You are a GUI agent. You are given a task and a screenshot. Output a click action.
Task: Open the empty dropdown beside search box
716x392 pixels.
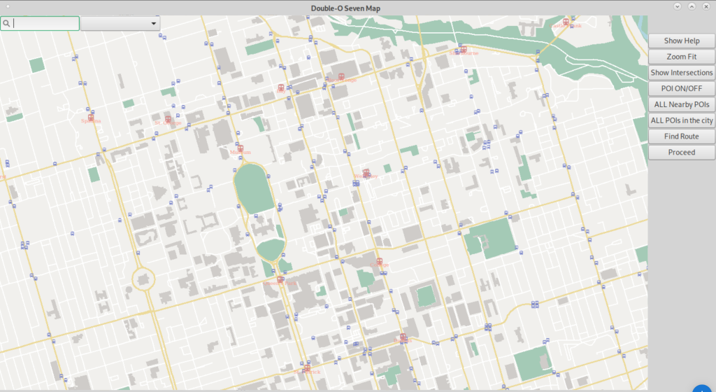coord(120,23)
